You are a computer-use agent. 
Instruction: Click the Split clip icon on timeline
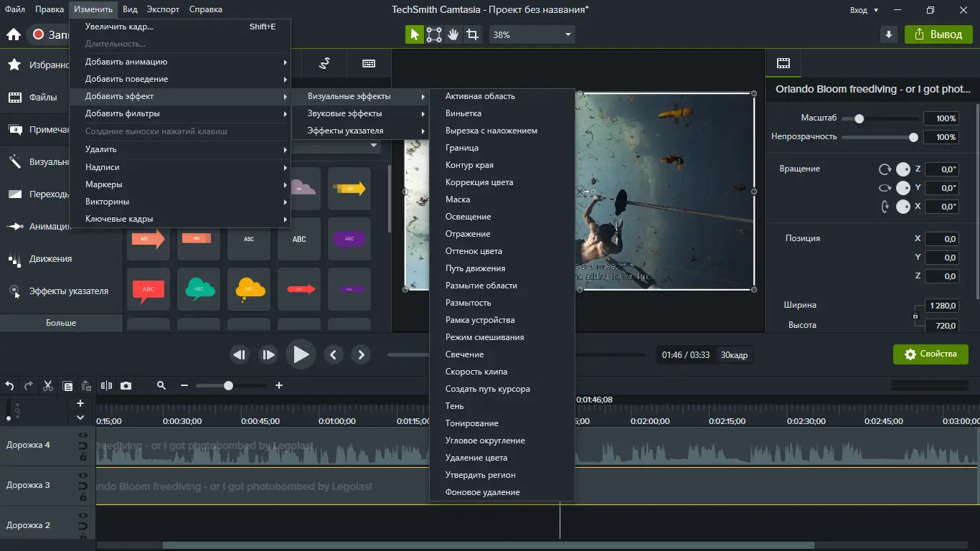point(106,385)
